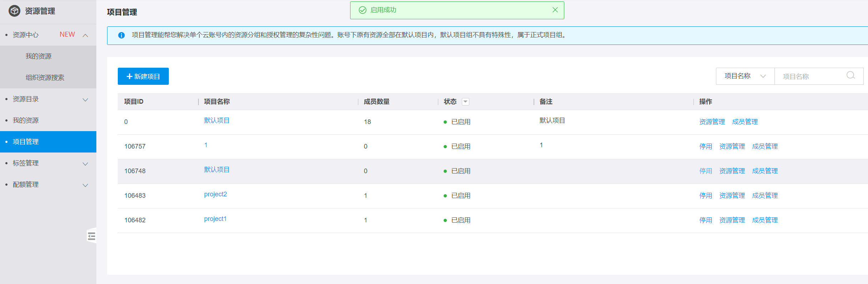Click the search magnifier icon
The image size is (868, 284).
(851, 76)
